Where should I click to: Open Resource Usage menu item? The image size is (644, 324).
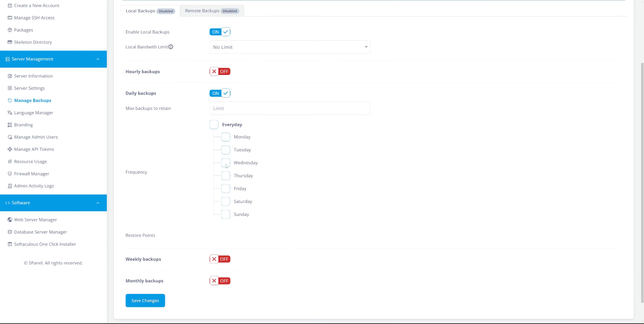click(31, 162)
